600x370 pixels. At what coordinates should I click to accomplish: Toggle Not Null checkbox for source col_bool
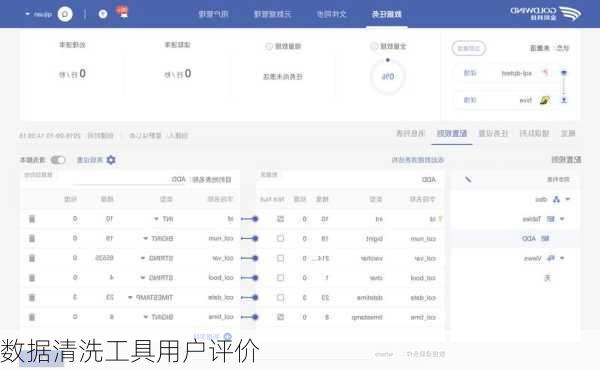tap(280, 278)
